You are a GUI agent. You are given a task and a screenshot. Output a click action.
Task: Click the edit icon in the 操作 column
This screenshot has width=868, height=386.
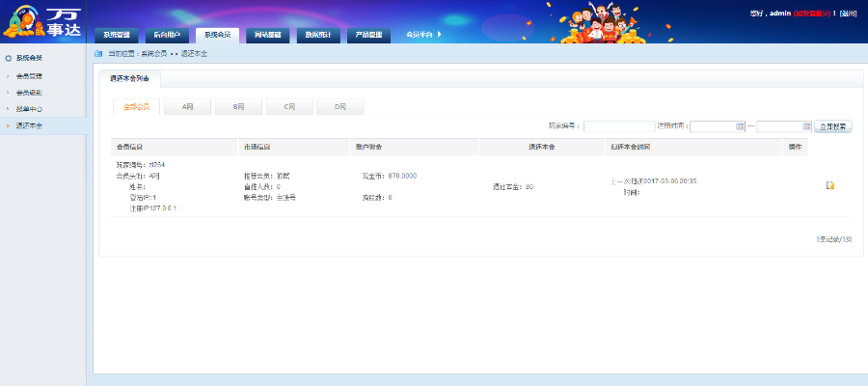pos(829,185)
